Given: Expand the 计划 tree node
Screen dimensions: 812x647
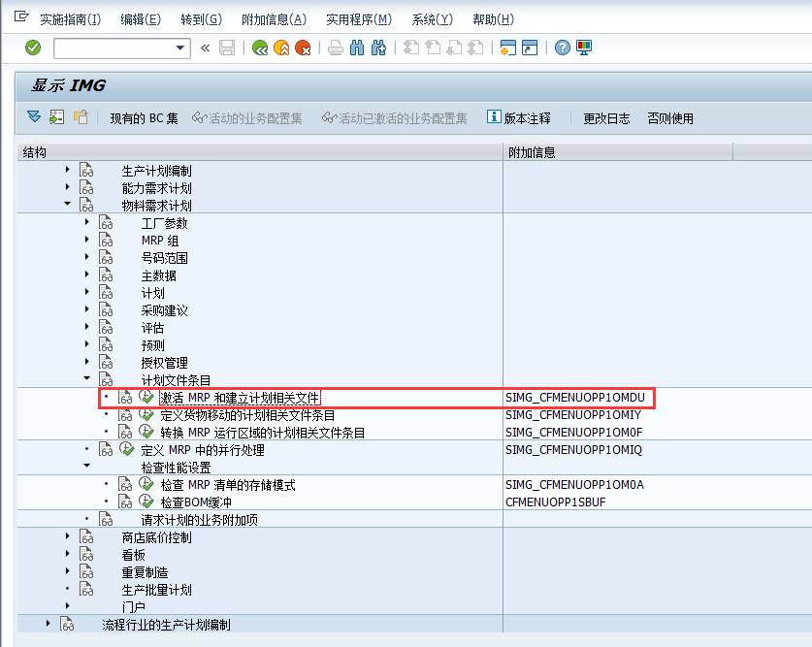Looking at the screenshot, I should (x=86, y=292).
